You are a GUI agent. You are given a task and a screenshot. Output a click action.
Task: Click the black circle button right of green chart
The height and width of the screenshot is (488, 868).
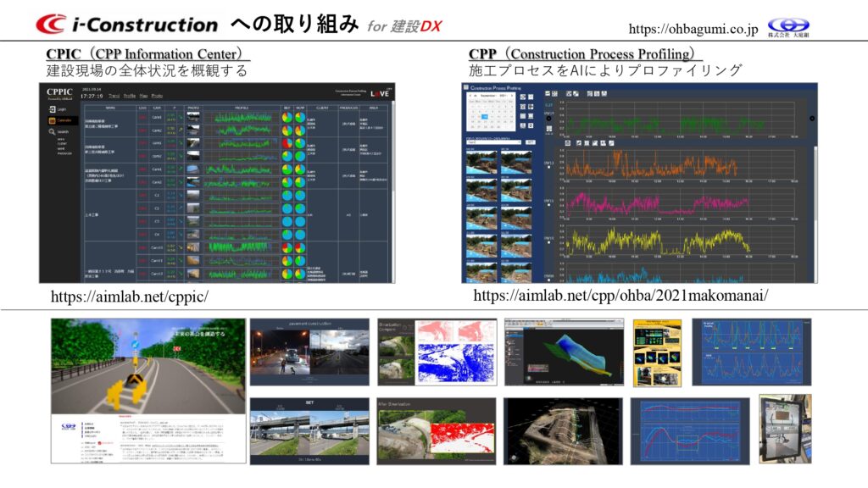pos(811,118)
